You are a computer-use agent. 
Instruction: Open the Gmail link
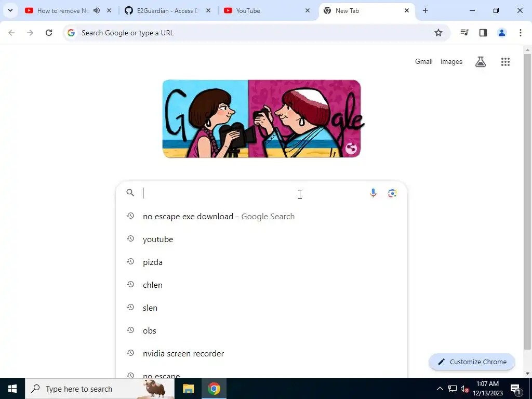click(x=424, y=61)
